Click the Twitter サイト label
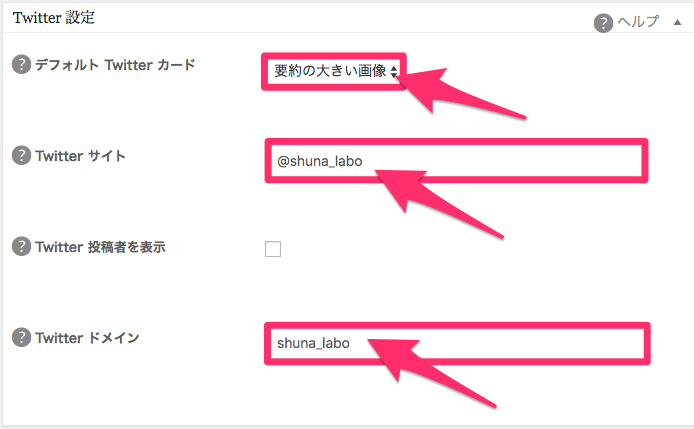The width and height of the screenshot is (694, 429). [x=81, y=156]
